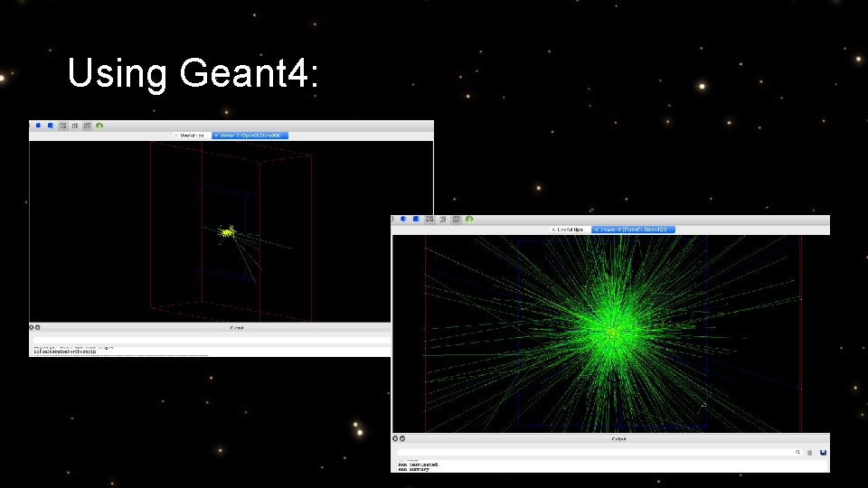Image resolution: width=868 pixels, height=488 pixels.
Task: Click Output panel title in left window
Action: click(236, 327)
